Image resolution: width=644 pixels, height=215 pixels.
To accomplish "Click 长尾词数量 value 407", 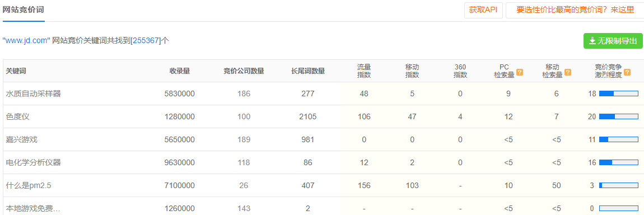I will 307,185.
